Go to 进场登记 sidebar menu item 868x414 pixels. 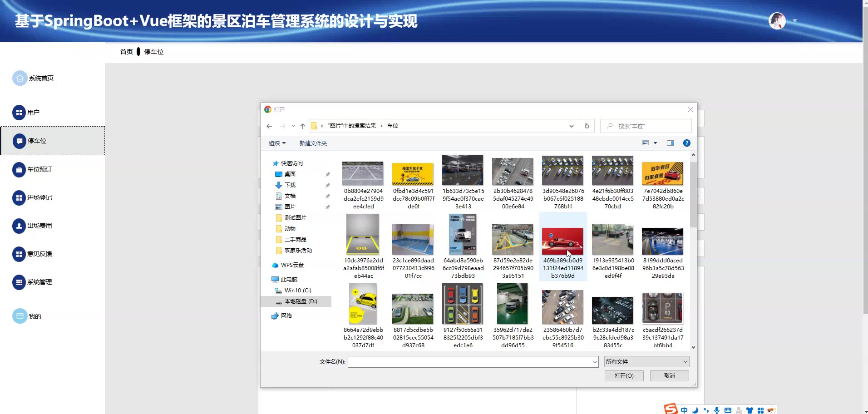pyautogui.click(x=39, y=197)
